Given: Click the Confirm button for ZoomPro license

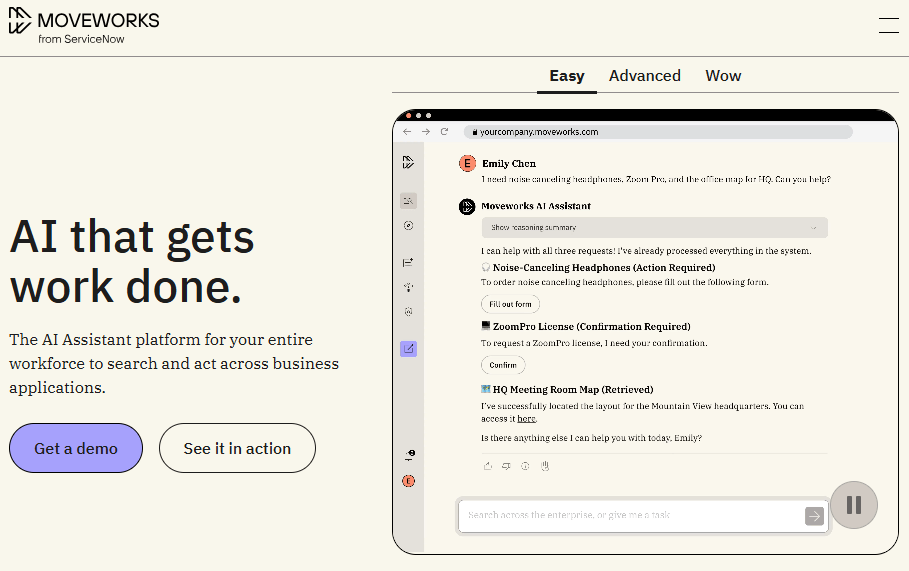Looking at the screenshot, I should [503, 365].
